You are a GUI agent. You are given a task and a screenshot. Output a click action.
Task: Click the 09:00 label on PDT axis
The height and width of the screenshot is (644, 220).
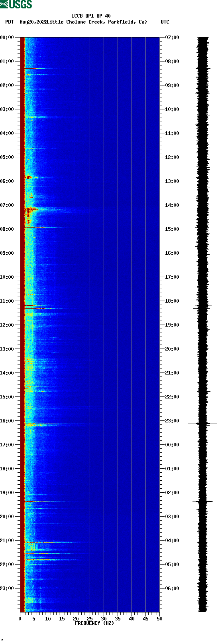point(7,253)
